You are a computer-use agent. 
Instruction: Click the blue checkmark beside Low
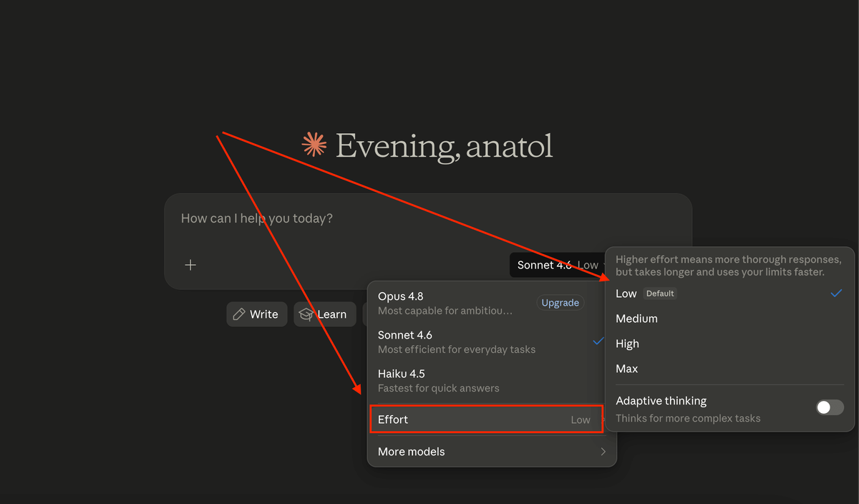click(836, 294)
